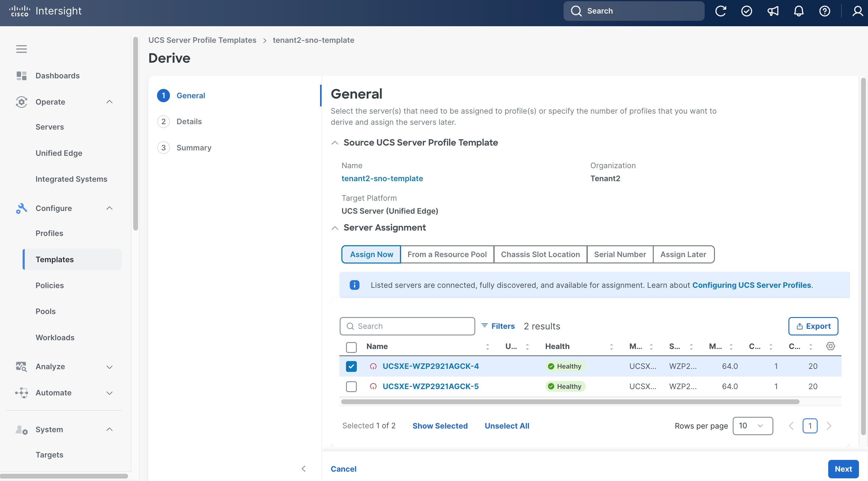Screen dimensions: 868x481
Task: Collapse the Server Assignment section
Action: pyautogui.click(x=335, y=228)
